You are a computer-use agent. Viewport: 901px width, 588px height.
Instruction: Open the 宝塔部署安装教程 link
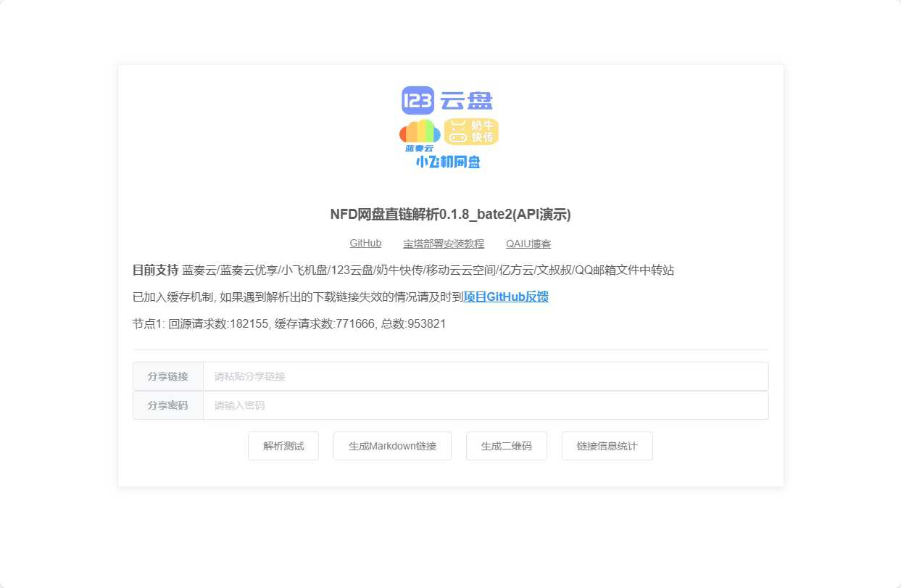pos(444,244)
